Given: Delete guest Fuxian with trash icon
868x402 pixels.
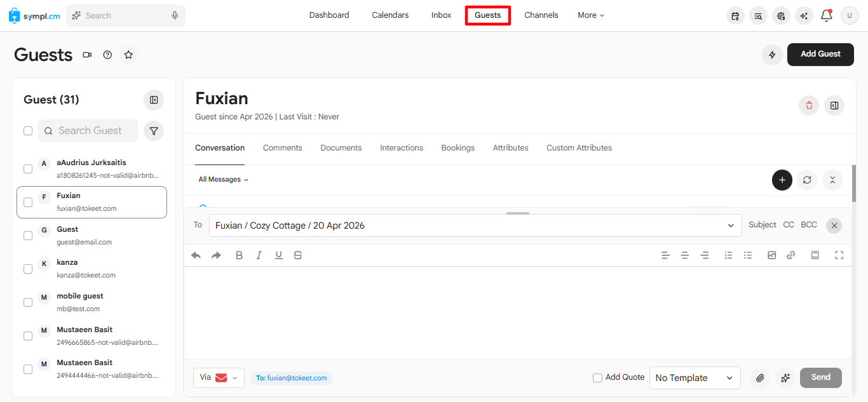Looking at the screenshot, I should pyautogui.click(x=809, y=105).
